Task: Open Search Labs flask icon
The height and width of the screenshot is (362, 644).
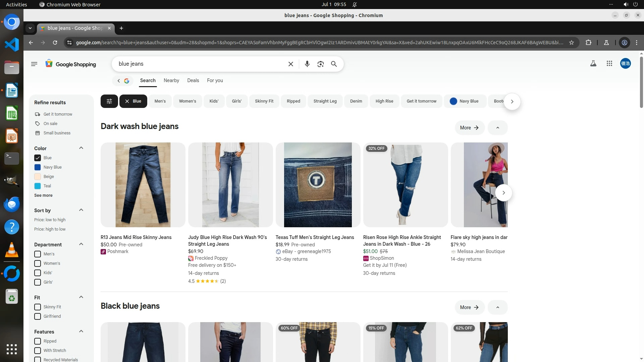Action: pyautogui.click(x=593, y=63)
